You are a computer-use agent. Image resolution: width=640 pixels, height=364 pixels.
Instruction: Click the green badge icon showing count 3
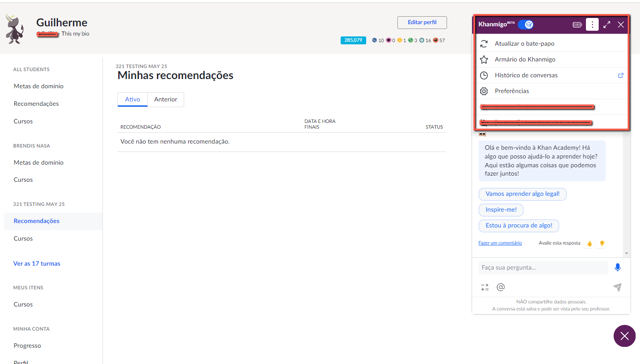coord(411,40)
